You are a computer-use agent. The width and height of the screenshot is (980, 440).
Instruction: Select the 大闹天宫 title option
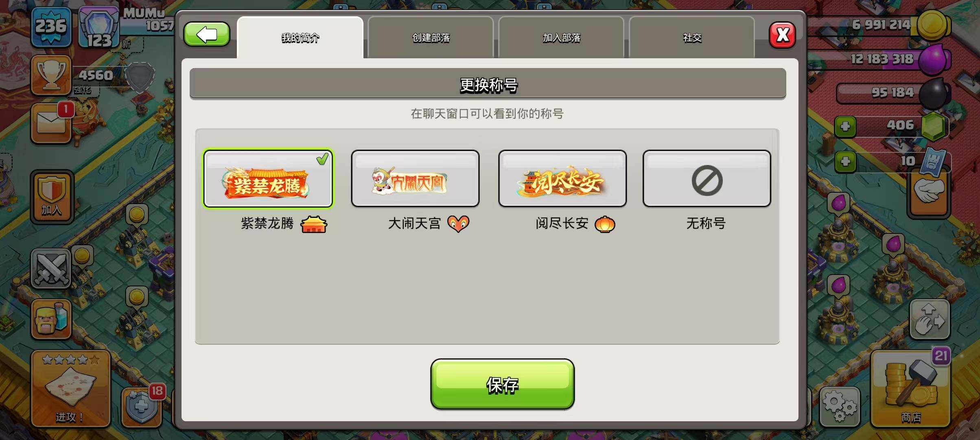[415, 178]
